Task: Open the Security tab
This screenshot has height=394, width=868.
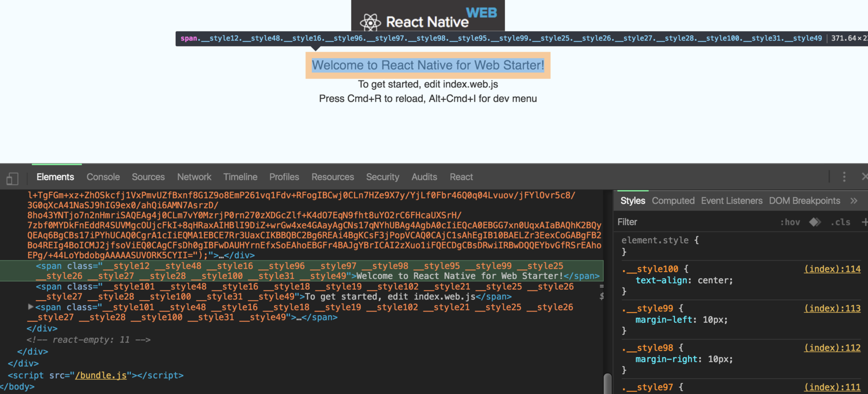Action: (382, 177)
